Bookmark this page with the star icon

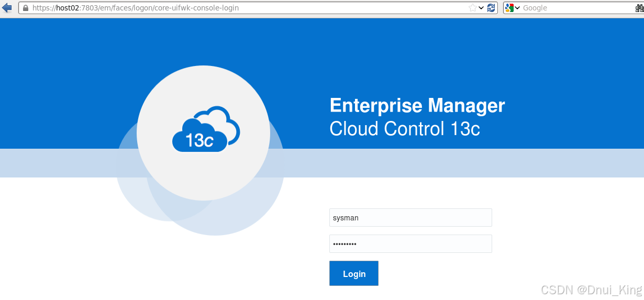coord(473,8)
